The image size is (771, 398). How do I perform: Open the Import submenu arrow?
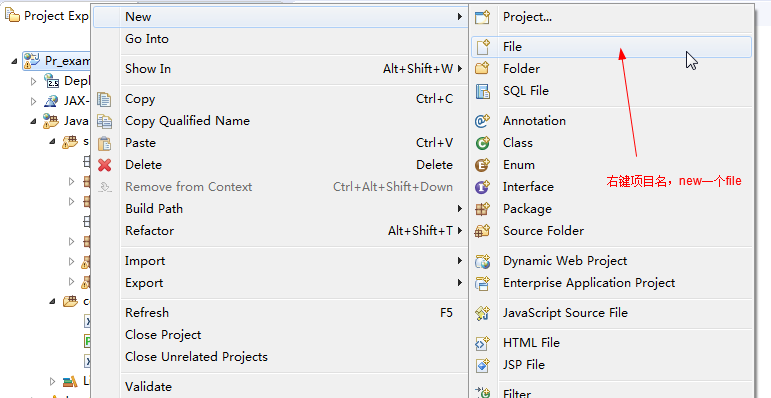[460, 260]
